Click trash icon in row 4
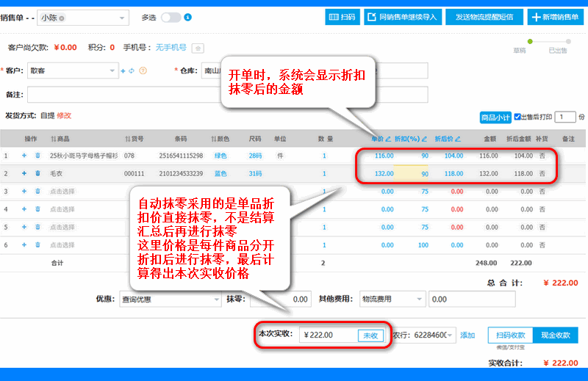The height and width of the screenshot is (381, 588). (37, 209)
